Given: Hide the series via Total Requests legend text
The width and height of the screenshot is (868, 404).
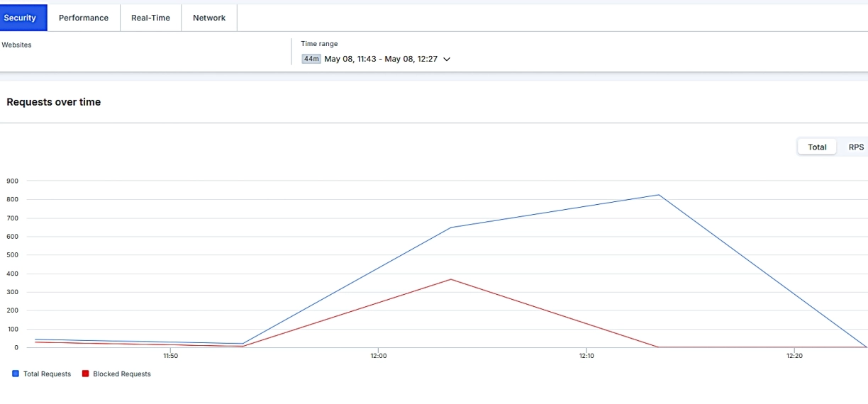Looking at the screenshot, I should (47, 374).
